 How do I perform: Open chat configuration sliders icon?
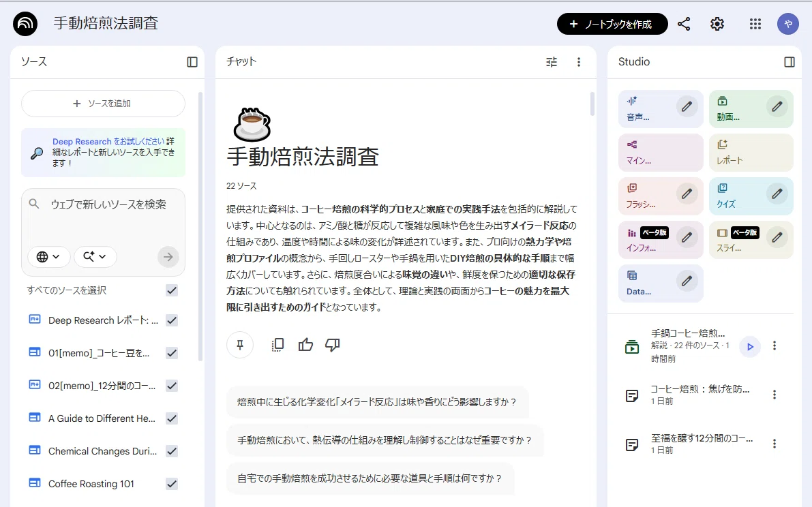tap(552, 62)
